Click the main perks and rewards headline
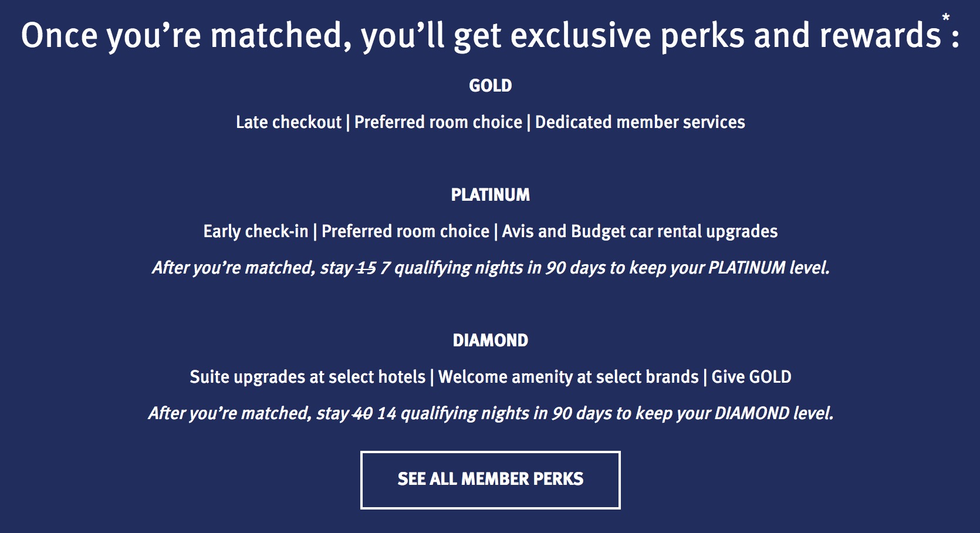 click(481, 35)
